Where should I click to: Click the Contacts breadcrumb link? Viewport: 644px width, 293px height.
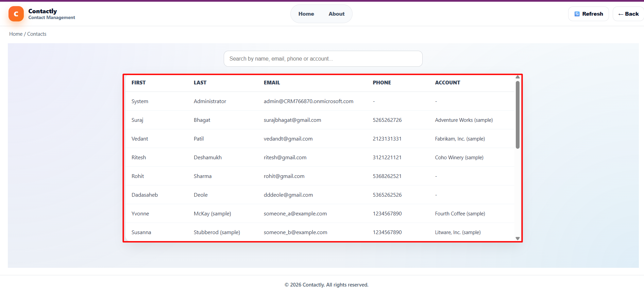tap(37, 34)
